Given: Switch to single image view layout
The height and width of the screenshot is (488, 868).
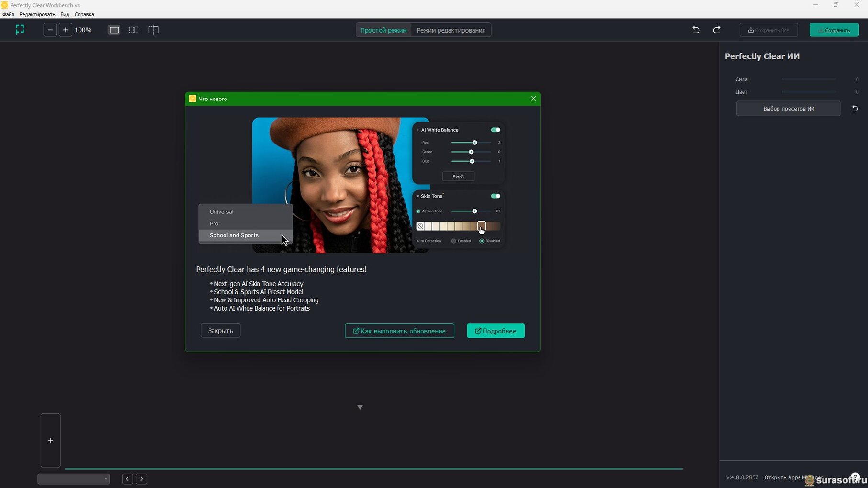Looking at the screenshot, I should click(x=114, y=30).
